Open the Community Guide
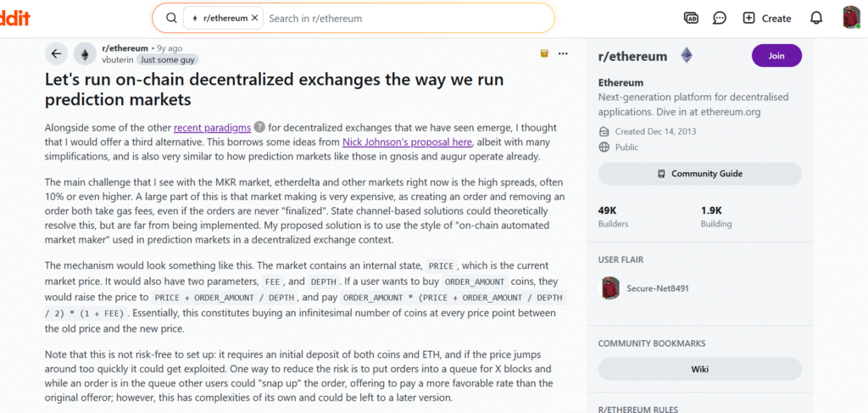Screen dimensions: 868x413 click(699, 174)
